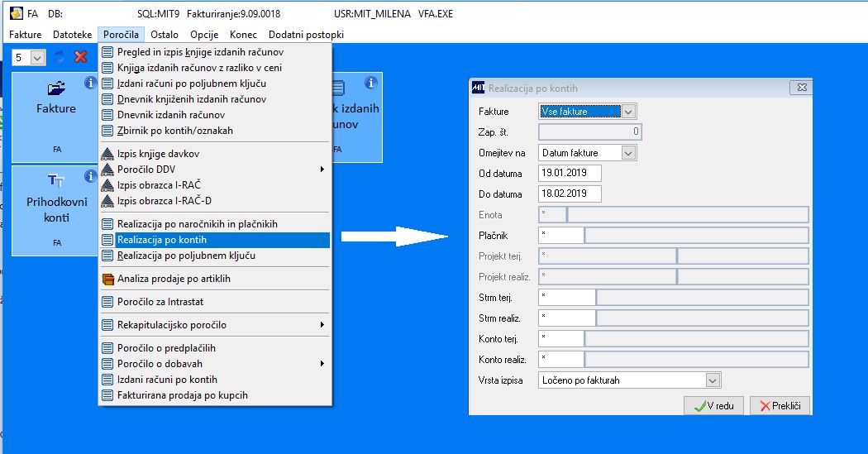Open the Fakture folder tile icon
The width and height of the screenshot is (868, 454).
(x=56, y=88)
